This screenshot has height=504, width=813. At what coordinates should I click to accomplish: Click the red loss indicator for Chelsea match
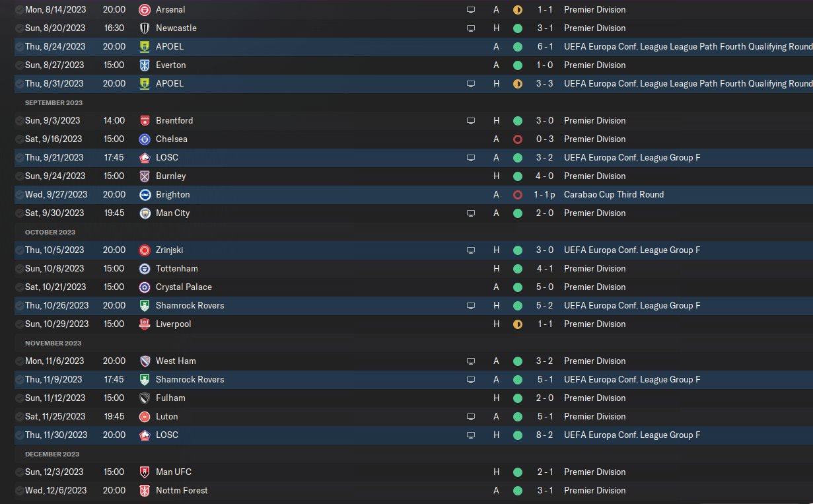(518, 139)
